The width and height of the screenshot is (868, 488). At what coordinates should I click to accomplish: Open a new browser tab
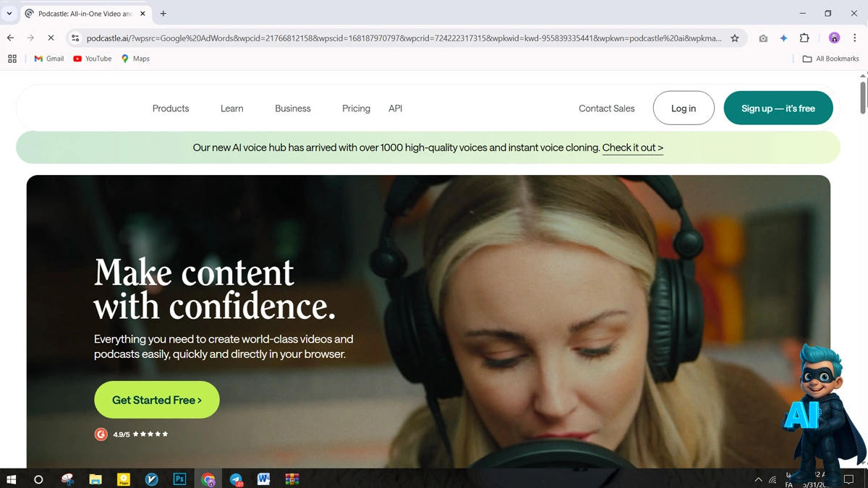[163, 14]
